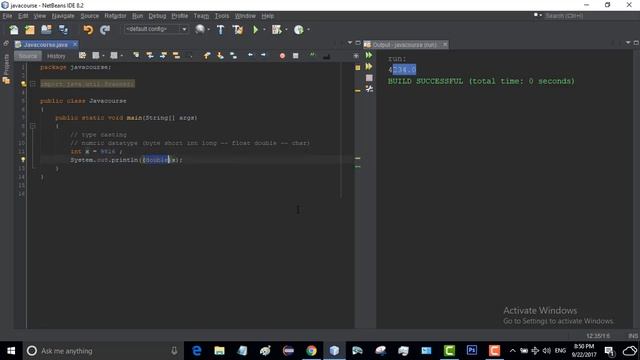Open the Run menu
The width and height of the screenshot is (640, 360).
point(137,16)
